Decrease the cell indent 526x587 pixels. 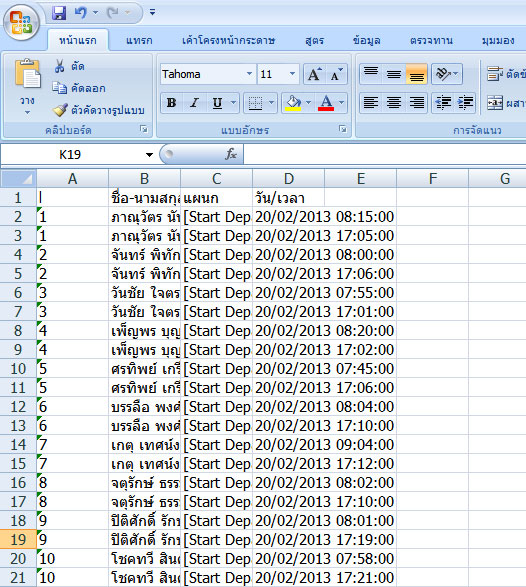coord(443,103)
